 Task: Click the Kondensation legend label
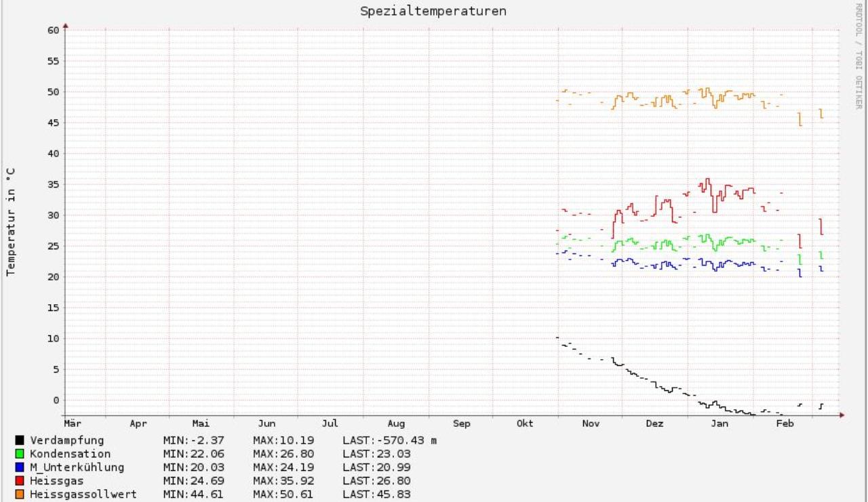pyautogui.click(x=70, y=454)
